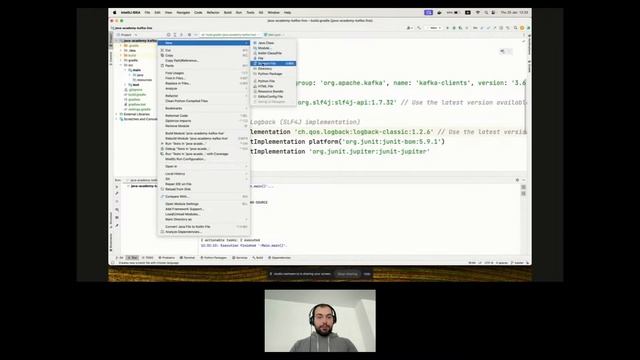Click Optimize Imports in the context menu

204,121
